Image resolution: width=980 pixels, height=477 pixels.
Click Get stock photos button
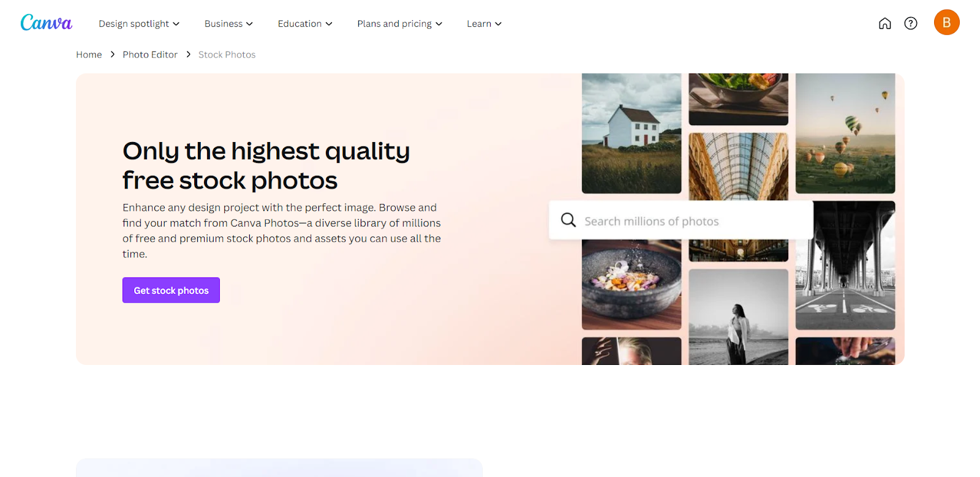(171, 290)
